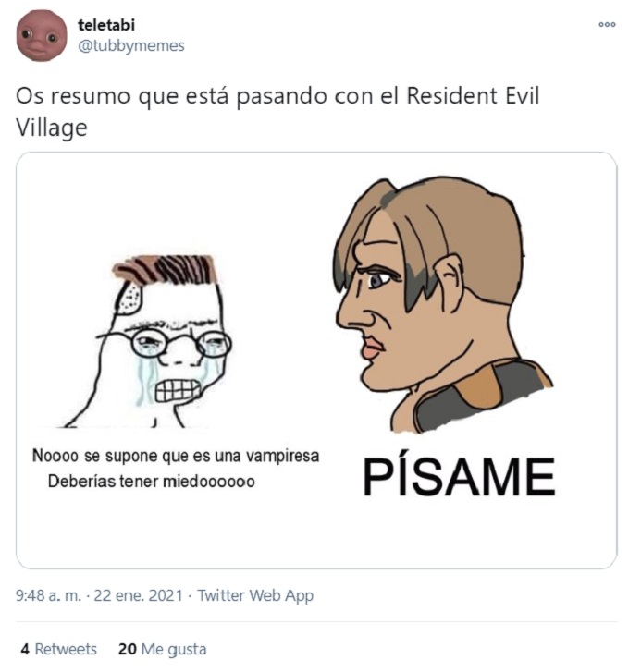Click the wojak's round glasses in the image
Viewport: 629px width, 672px height.
click(181, 343)
